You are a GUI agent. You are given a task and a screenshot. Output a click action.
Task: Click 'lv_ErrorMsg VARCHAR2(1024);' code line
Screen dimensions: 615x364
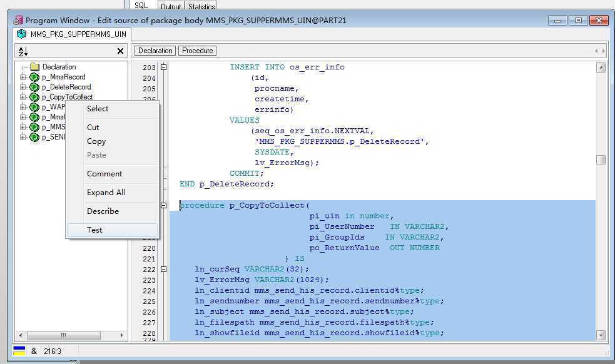(262, 280)
